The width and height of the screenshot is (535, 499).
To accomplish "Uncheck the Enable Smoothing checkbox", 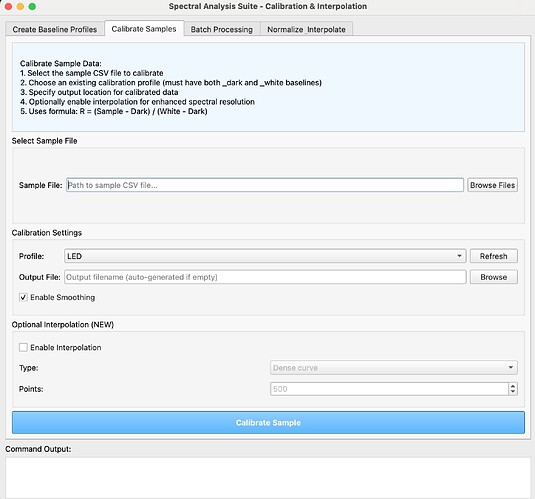I will tap(23, 297).
